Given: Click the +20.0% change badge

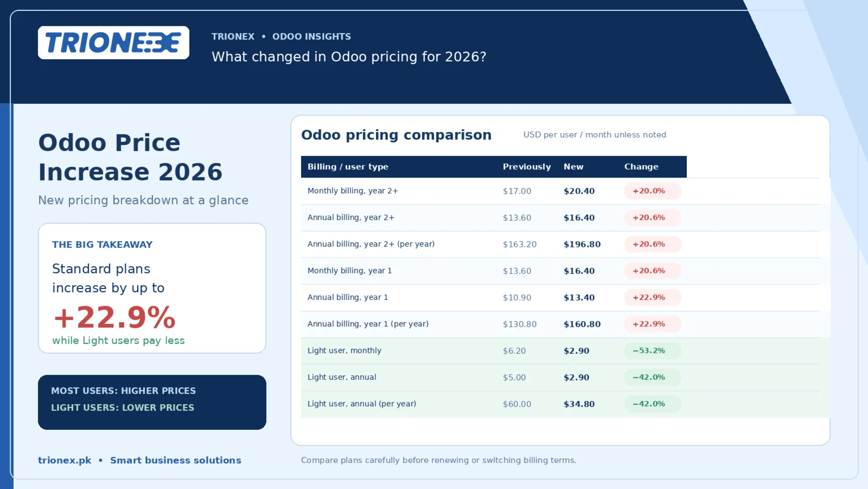Looking at the screenshot, I should click(653, 191).
